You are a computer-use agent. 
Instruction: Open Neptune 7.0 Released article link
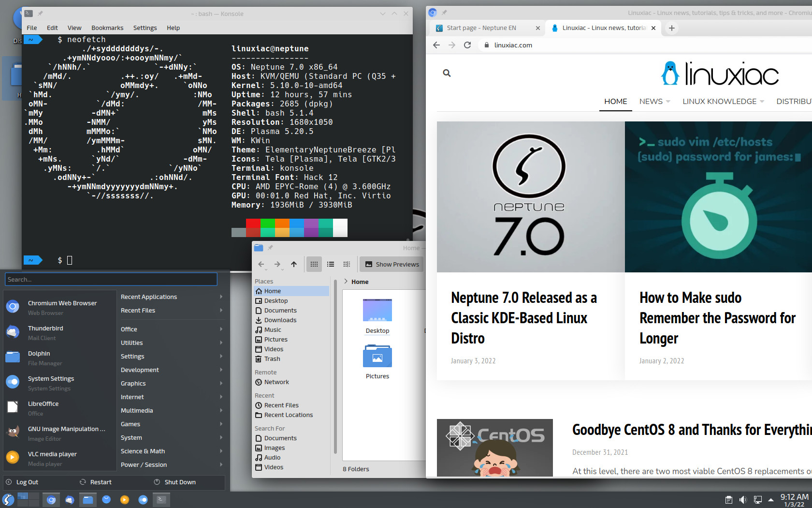[x=524, y=318]
